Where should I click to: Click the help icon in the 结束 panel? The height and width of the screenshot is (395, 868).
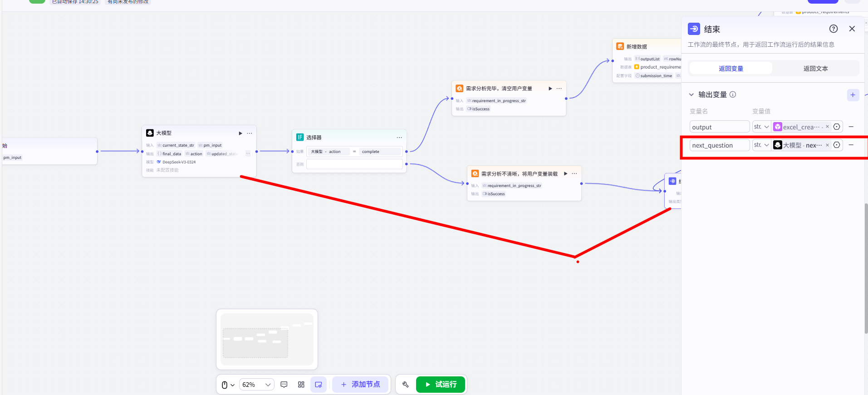coord(834,29)
